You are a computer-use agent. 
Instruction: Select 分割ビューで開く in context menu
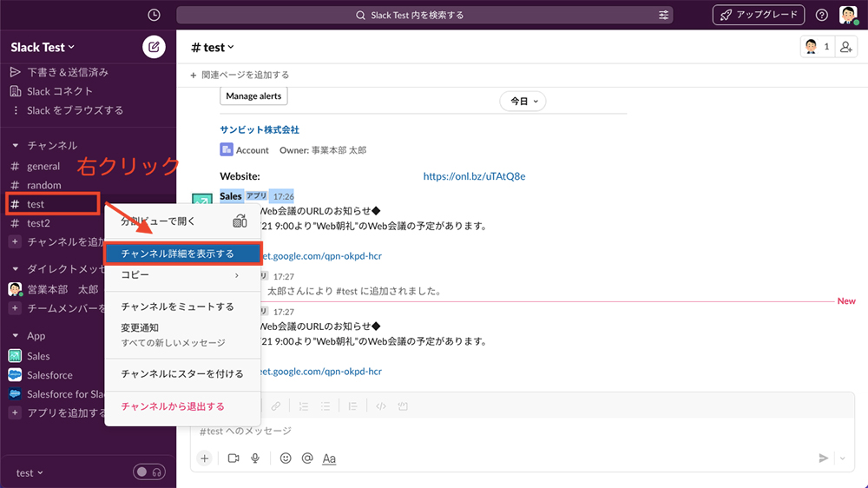[x=182, y=221]
